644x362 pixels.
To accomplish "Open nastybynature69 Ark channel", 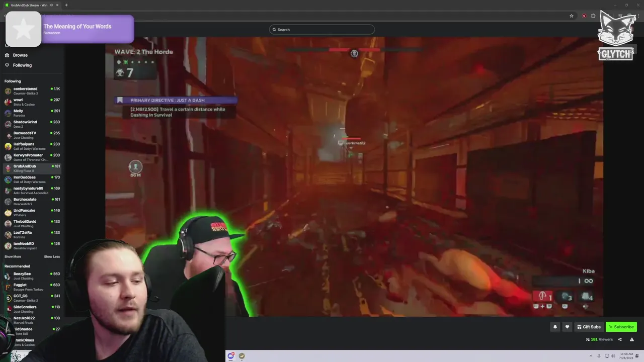I will (x=32, y=191).
